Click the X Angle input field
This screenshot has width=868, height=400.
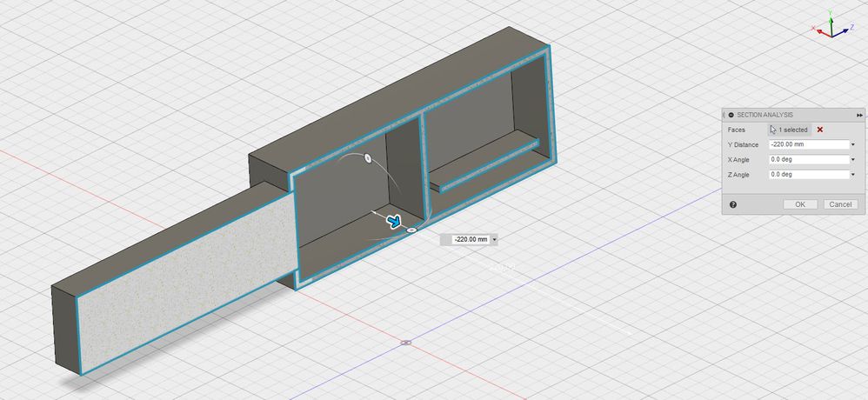point(809,159)
